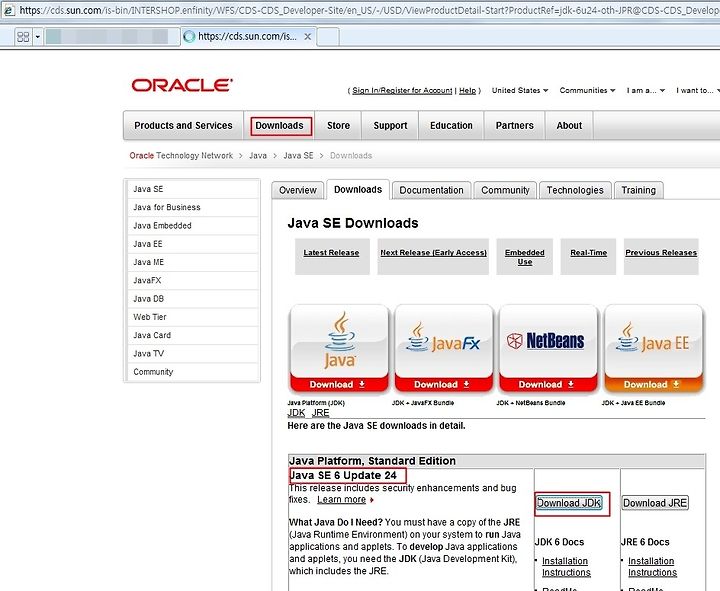Open Products and Services menu
This screenshot has width=720, height=591.
pyautogui.click(x=183, y=125)
